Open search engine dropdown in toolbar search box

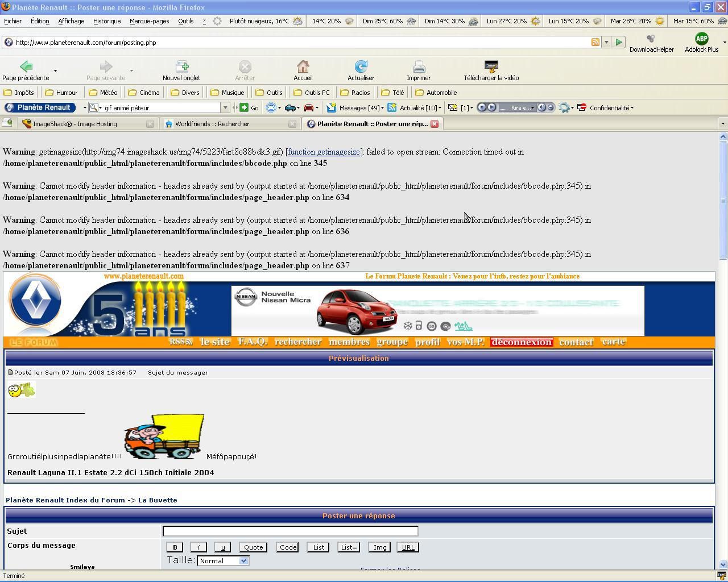[x=96, y=107]
